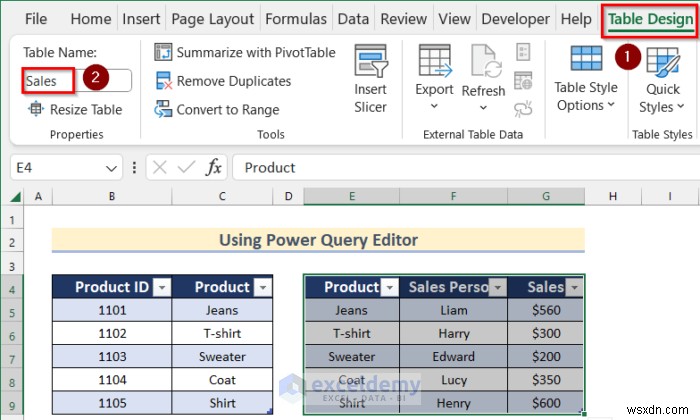
Task: Click cell containing 1101
Action: [x=112, y=310]
